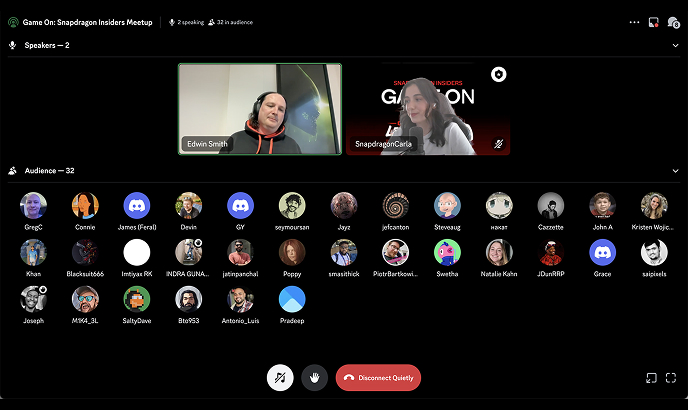Viewport: 688px width, 410px height.
Task: Open SaltyDave's pixel art avatar
Action: tap(137, 299)
